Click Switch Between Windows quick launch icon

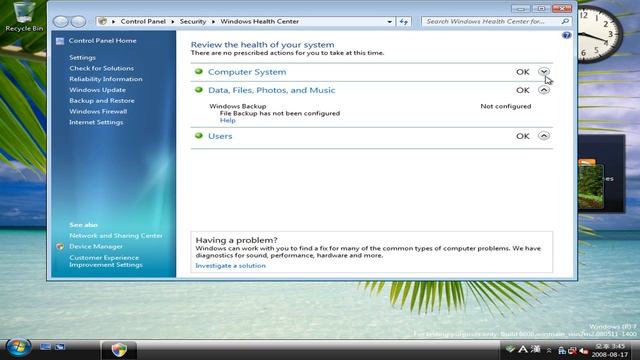click(60, 347)
